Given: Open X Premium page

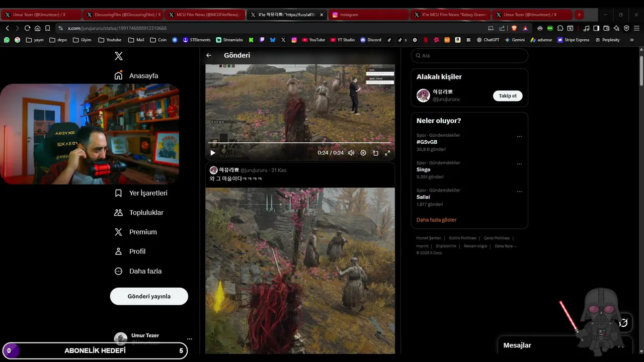Looking at the screenshot, I should tap(135, 232).
